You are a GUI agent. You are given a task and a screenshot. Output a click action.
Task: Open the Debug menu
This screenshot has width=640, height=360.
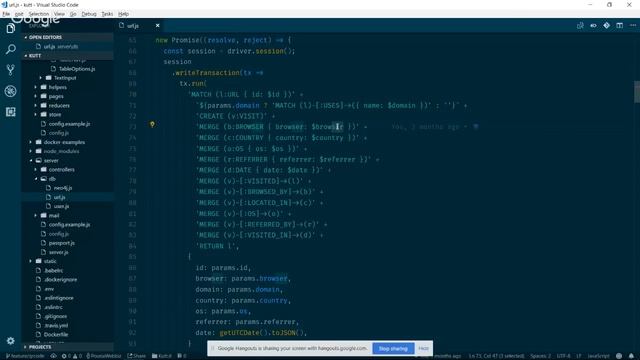pyautogui.click(x=89, y=14)
